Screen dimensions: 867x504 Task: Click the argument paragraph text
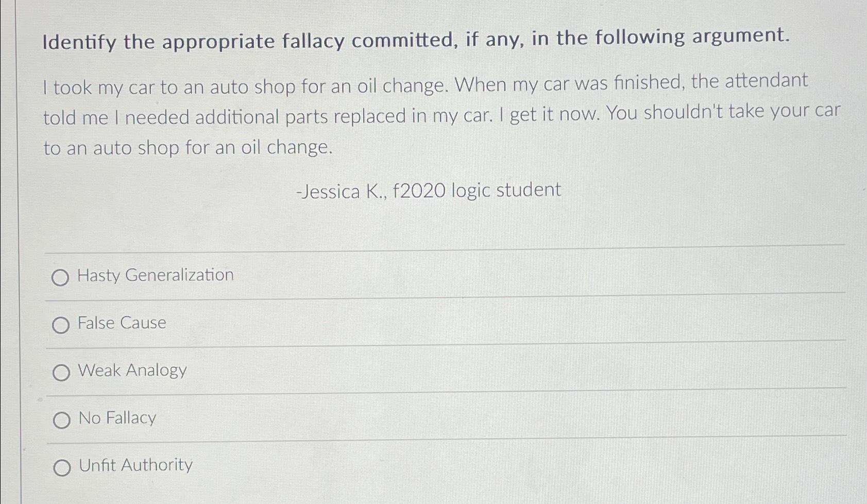click(x=412, y=116)
